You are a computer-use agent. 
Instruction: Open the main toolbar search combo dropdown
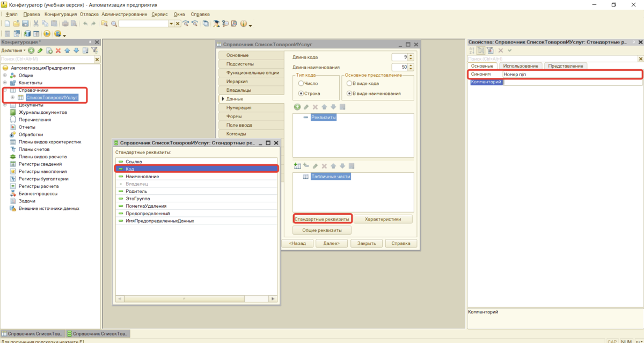pyautogui.click(x=171, y=24)
